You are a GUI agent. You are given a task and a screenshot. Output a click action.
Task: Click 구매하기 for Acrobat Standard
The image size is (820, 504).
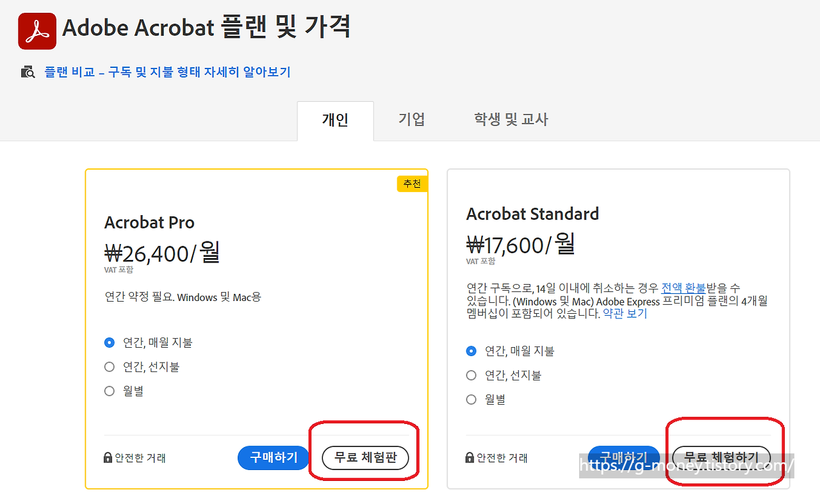[624, 457]
